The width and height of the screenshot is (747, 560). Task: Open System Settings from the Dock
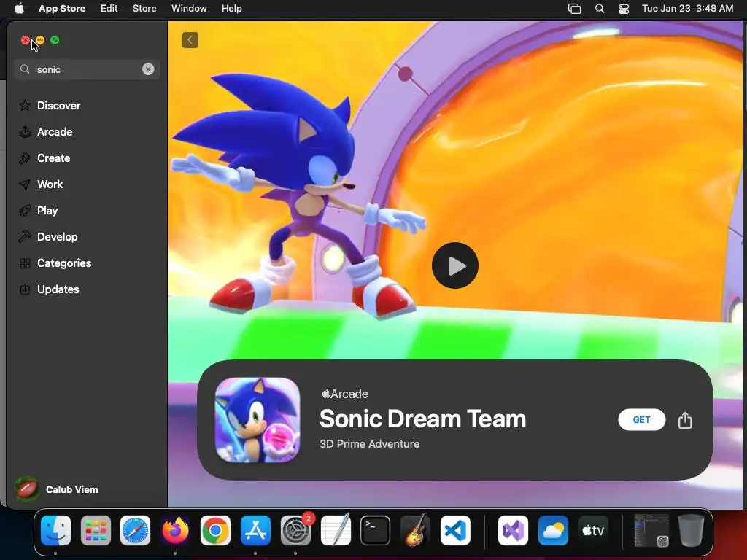tap(295, 530)
